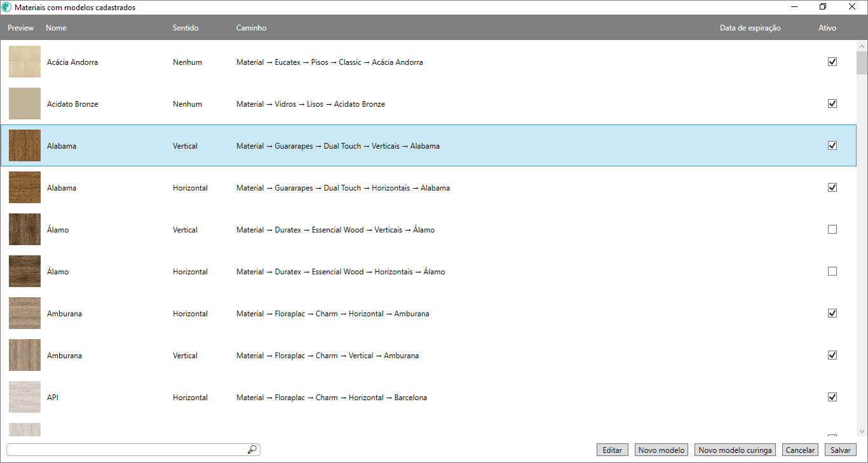Image resolution: width=868 pixels, height=463 pixels.
Task: Uncheck Ativo for Acácia Andorra
Action: (x=832, y=62)
